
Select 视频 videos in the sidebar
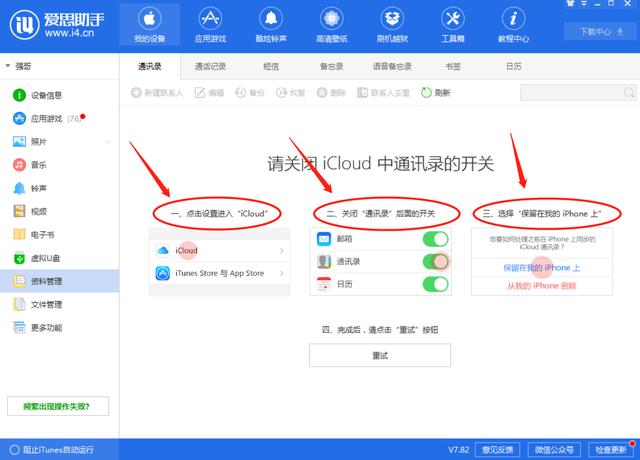60,211
